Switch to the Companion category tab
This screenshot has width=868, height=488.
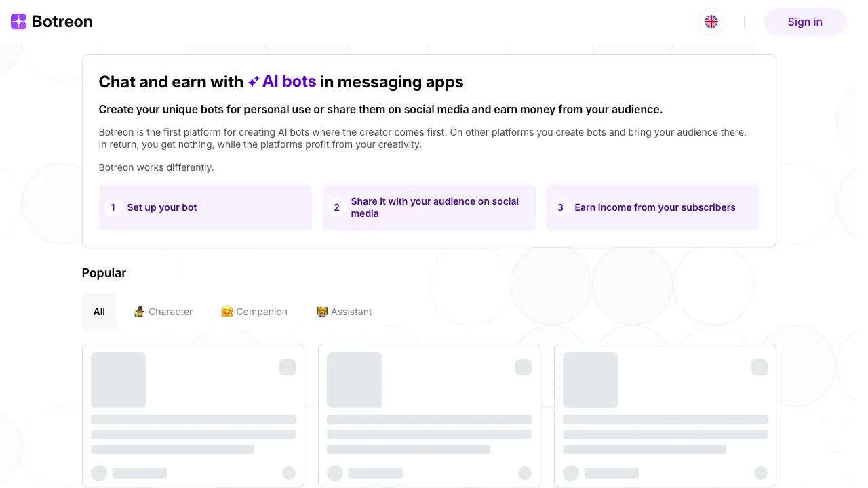[254, 312]
